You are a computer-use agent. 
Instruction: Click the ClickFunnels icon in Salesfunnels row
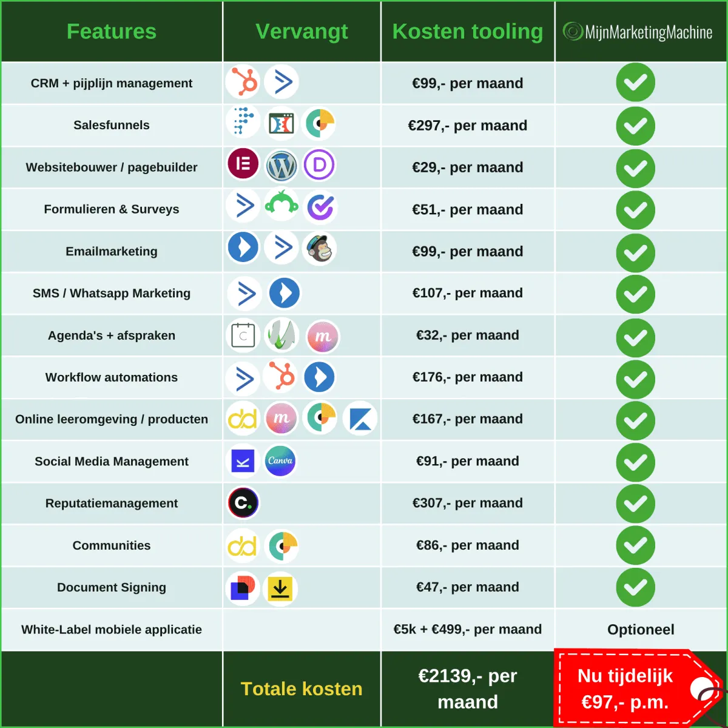pyautogui.click(x=281, y=124)
